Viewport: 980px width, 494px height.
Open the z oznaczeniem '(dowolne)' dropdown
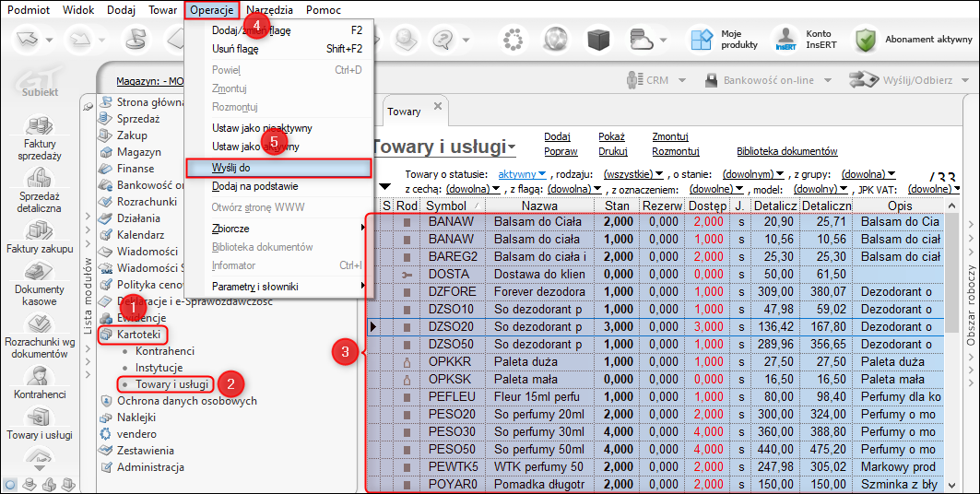click(x=716, y=189)
